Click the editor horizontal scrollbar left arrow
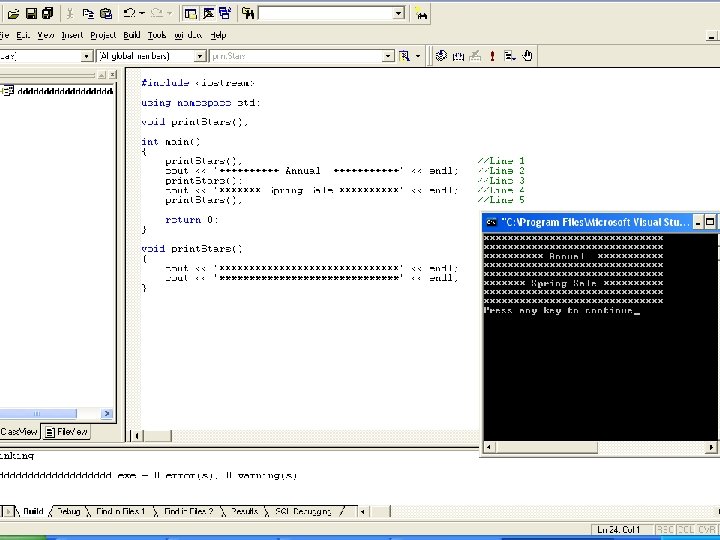720x540 pixels. click(x=139, y=435)
